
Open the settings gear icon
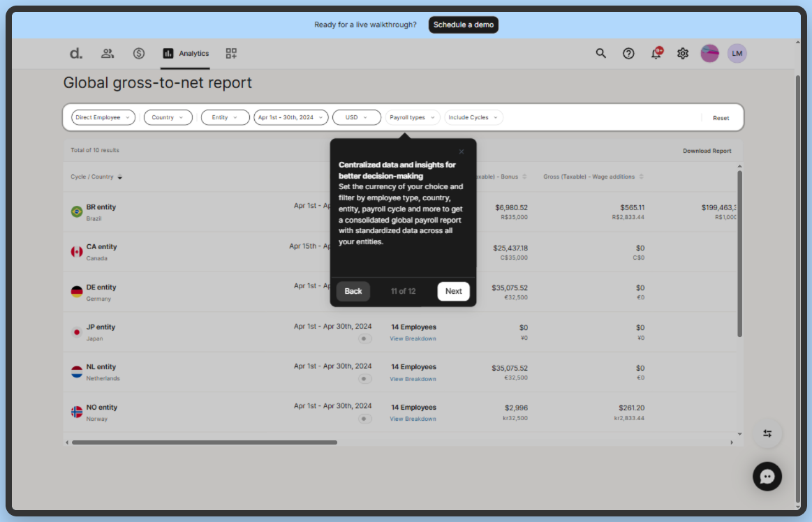pyautogui.click(x=683, y=53)
